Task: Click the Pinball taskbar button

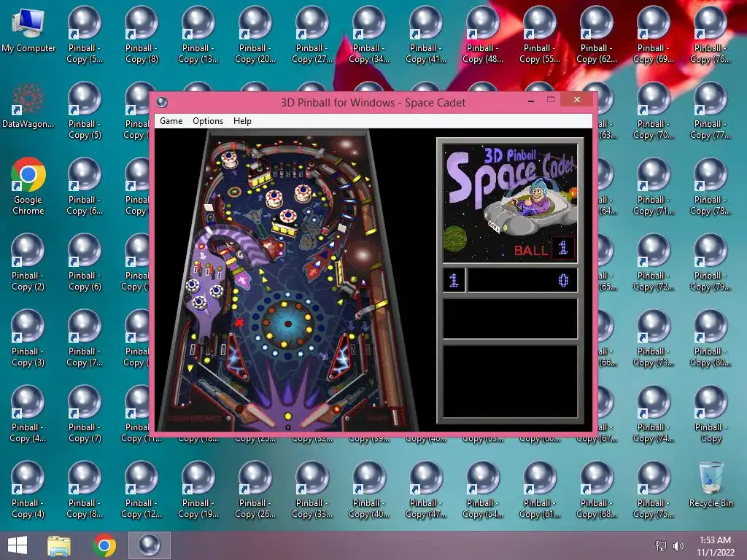Action: [x=149, y=545]
